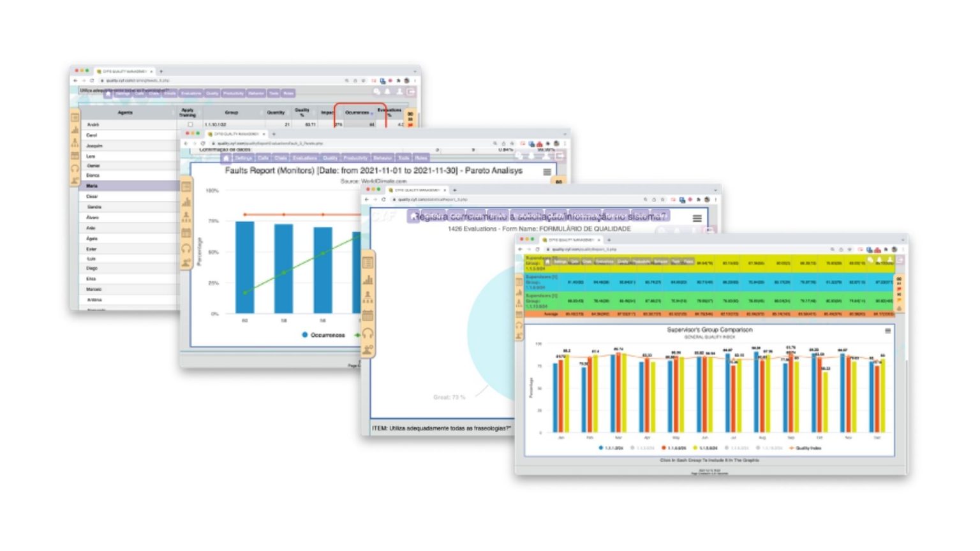Image resolution: width=980 pixels, height=551 pixels.
Task: Open Supervisor's Group Comparison chart menu
Action: click(x=887, y=331)
